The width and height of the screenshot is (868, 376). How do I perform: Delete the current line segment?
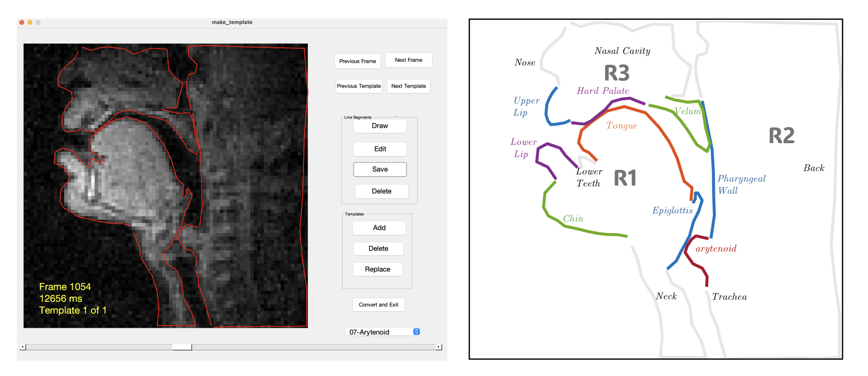click(381, 191)
